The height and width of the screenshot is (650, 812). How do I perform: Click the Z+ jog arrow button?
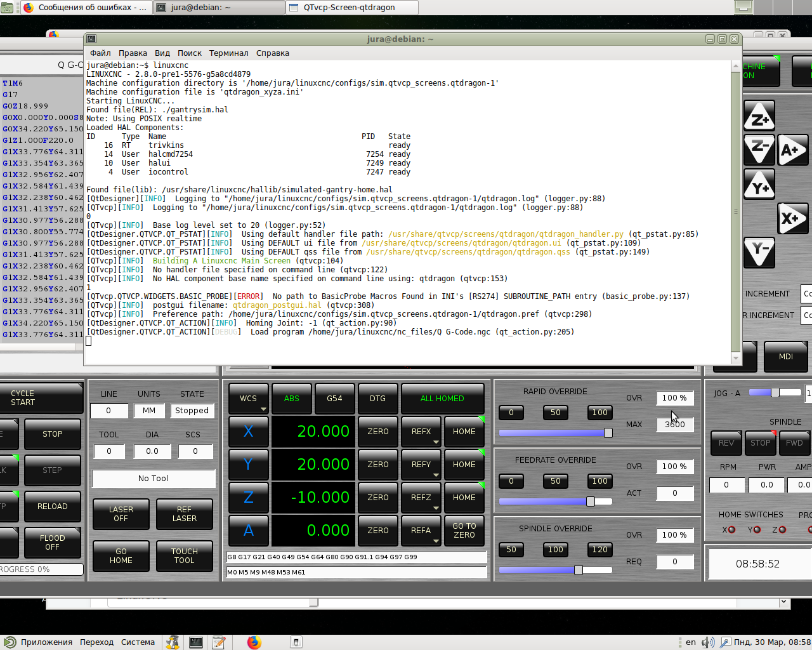tap(759, 116)
